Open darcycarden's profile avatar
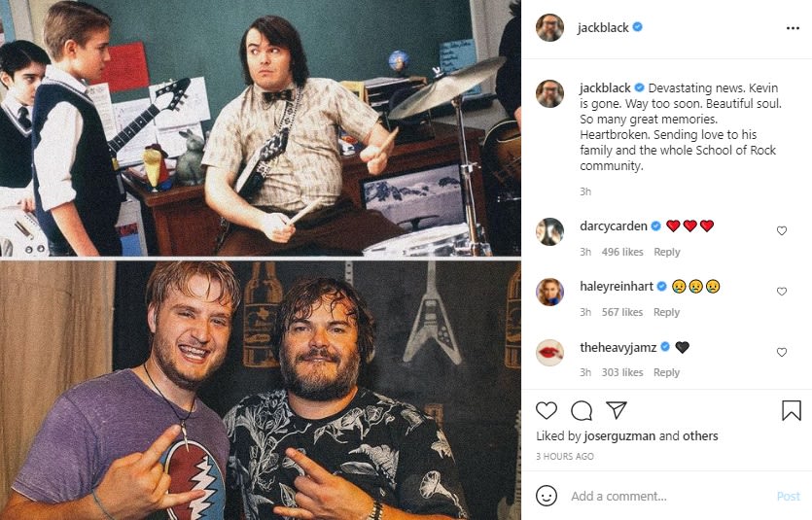The height and width of the screenshot is (520, 812). coord(550,231)
